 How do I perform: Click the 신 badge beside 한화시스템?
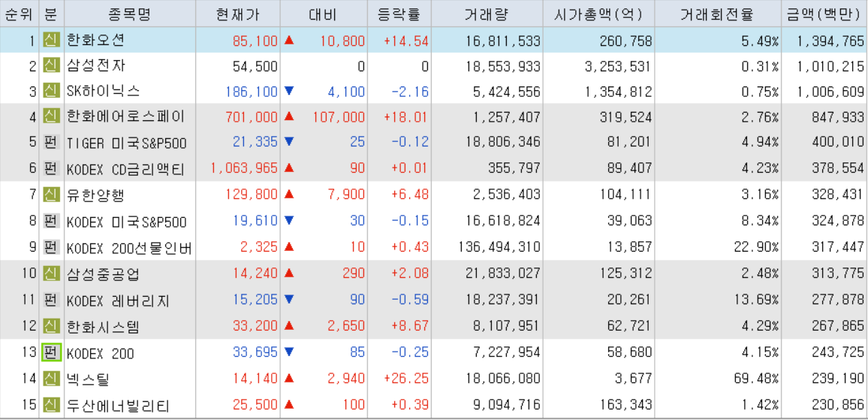click(x=51, y=326)
